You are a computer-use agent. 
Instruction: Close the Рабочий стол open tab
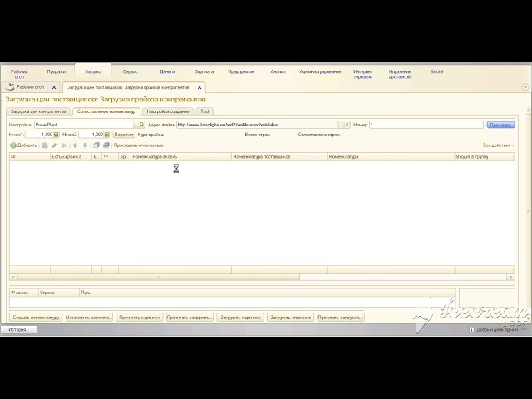point(54,87)
